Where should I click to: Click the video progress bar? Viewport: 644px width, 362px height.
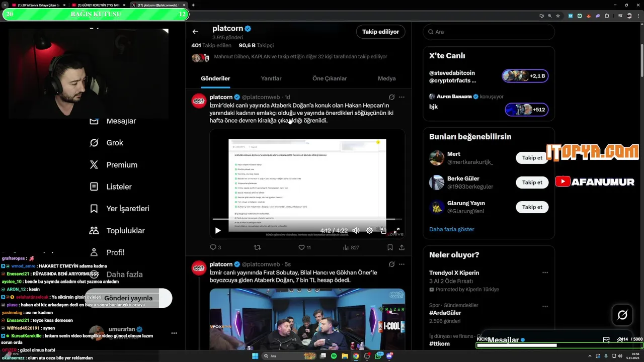pyautogui.click(x=307, y=219)
